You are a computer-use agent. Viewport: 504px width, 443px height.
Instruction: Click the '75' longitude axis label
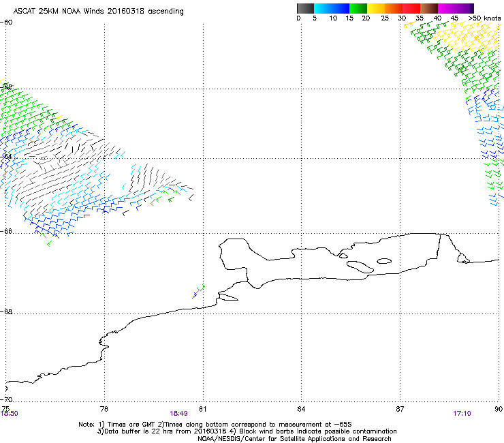click(x=5, y=409)
